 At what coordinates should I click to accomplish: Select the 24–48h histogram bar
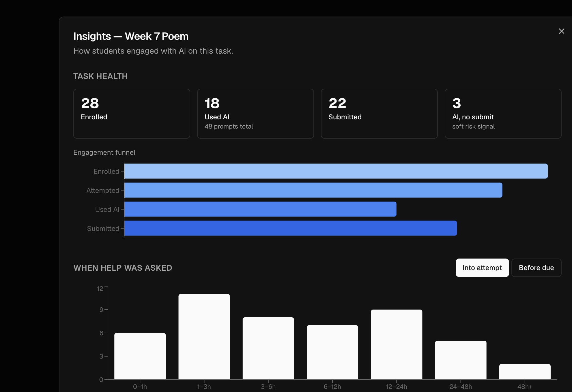461,360
